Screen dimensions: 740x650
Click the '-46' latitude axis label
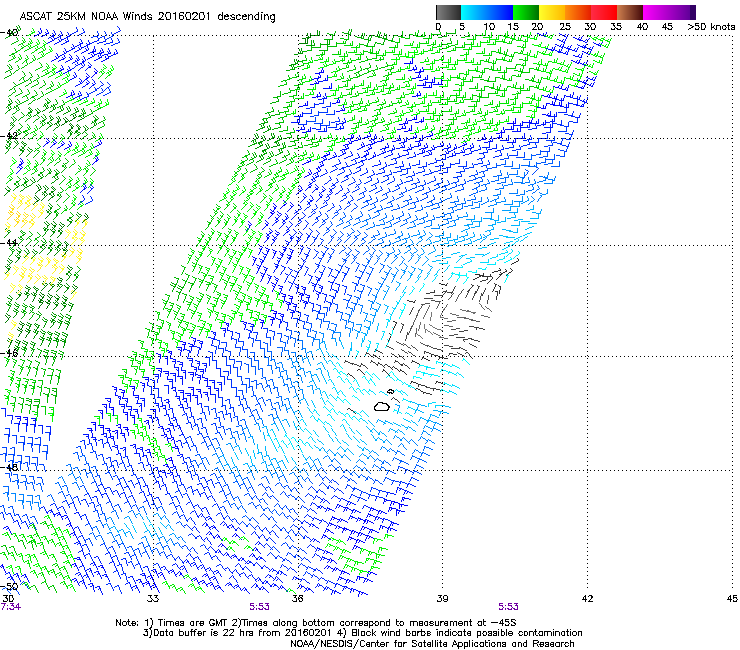10,353
